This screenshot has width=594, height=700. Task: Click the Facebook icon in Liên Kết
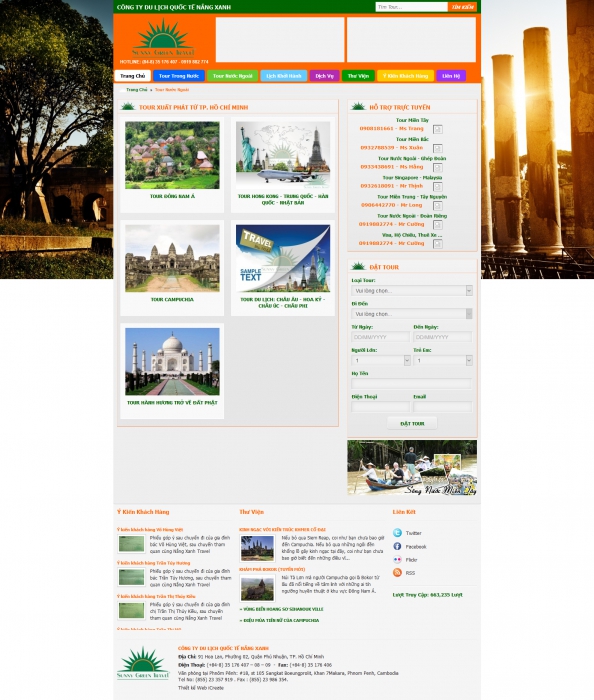(397, 546)
